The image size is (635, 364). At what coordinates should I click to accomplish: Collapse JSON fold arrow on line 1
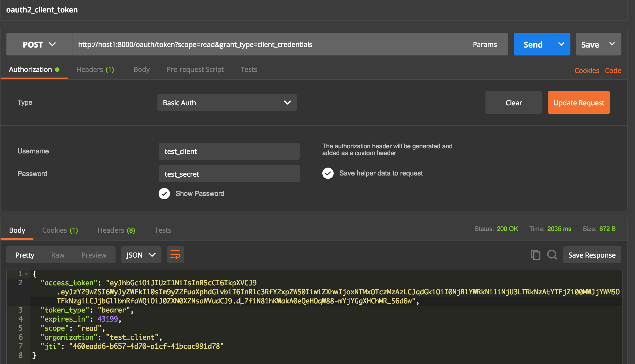[26, 274]
